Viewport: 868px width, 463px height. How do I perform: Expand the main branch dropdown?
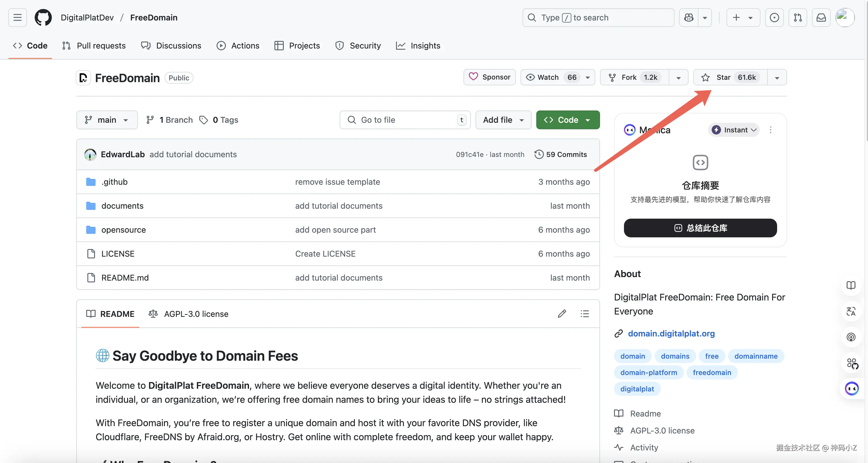coord(107,120)
